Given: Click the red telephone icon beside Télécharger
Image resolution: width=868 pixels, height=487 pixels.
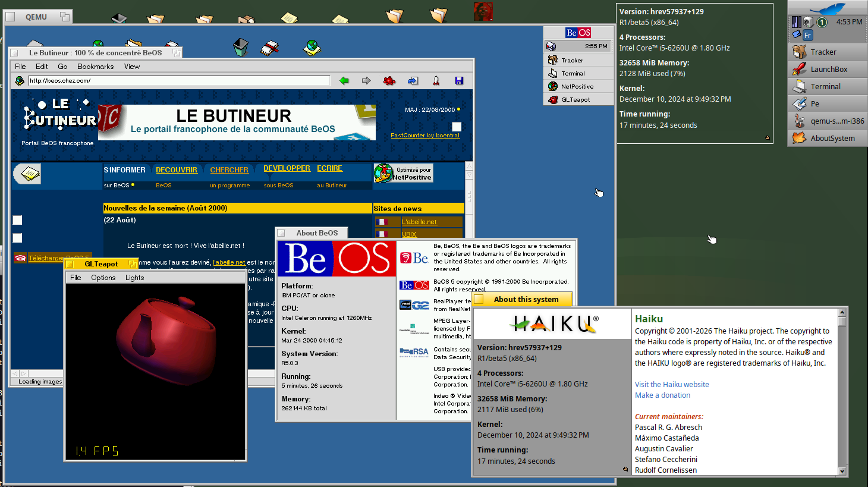Looking at the screenshot, I should (20, 258).
